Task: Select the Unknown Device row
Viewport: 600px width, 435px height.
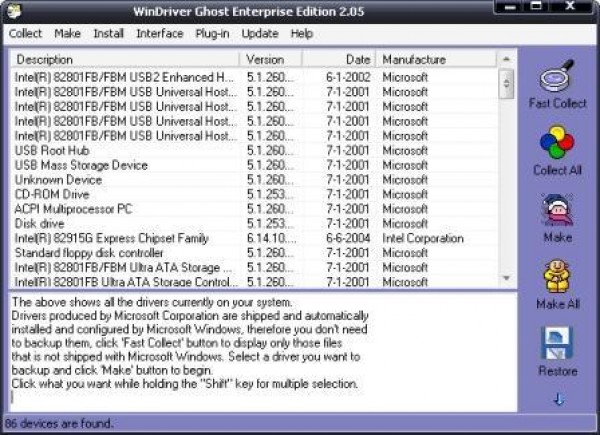Action: [x=254, y=180]
